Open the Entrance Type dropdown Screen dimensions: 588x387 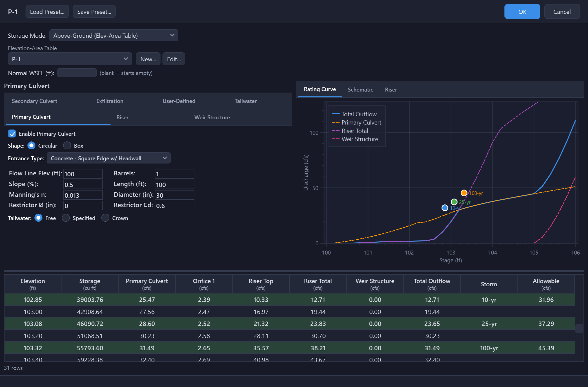click(x=109, y=158)
